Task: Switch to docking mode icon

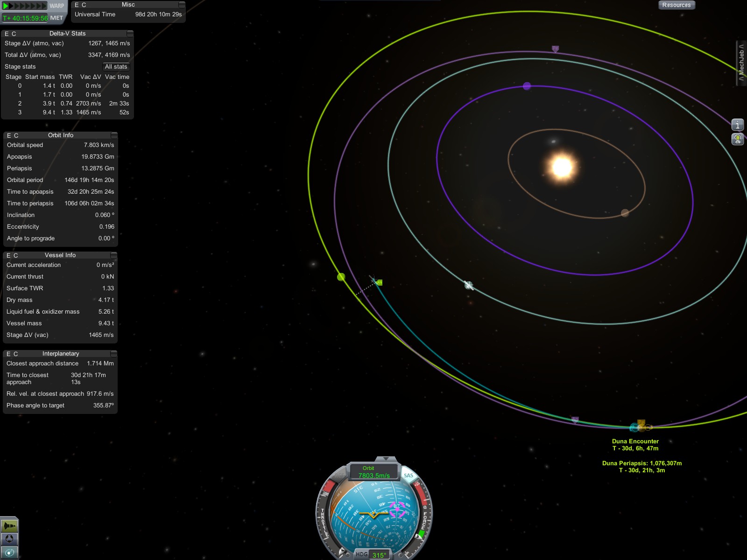Action: pos(9,539)
